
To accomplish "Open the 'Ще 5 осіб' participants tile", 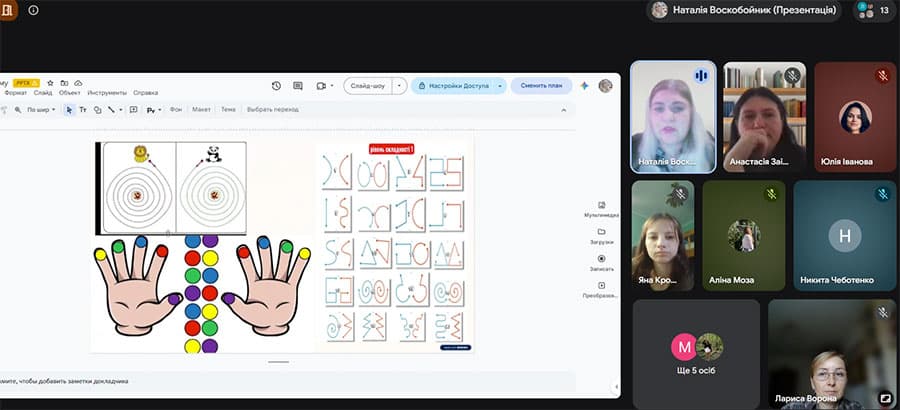I will coord(696,354).
